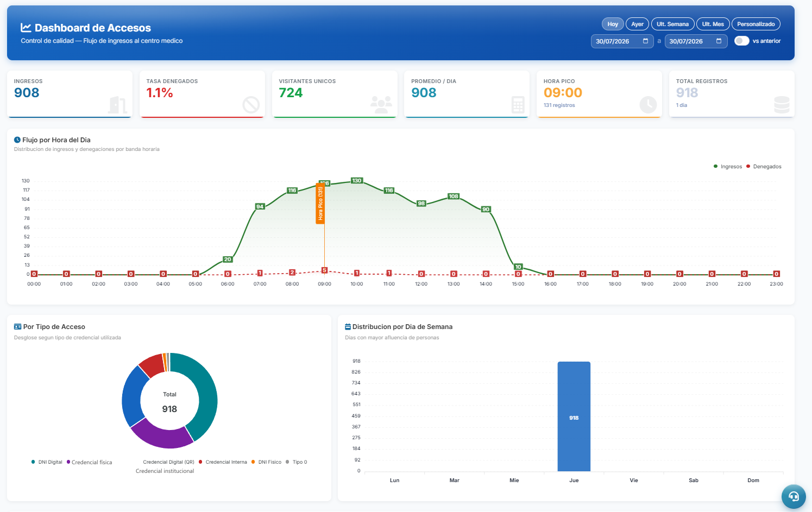Click the clock icon beside Flujo por Hora del Dia
The image size is (812, 512).
pos(17,140)
